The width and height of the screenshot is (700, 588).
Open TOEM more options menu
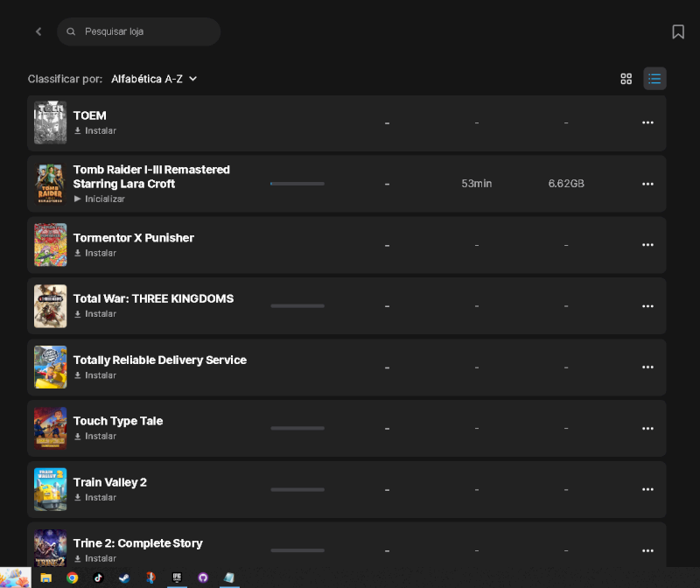pos(647,122)
